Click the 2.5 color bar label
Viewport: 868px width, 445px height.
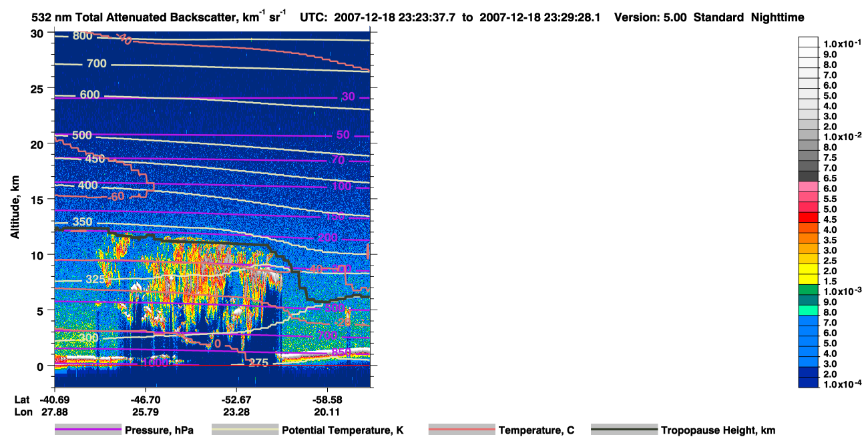831,260
